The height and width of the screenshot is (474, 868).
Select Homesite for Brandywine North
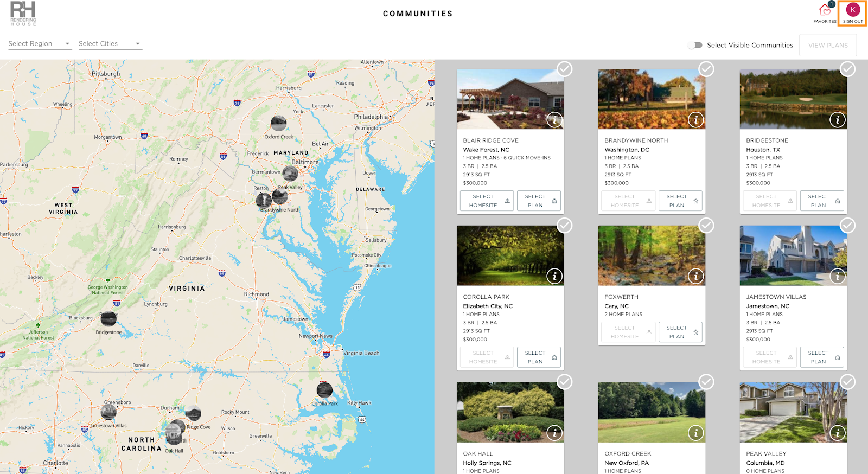coord(628,201)
